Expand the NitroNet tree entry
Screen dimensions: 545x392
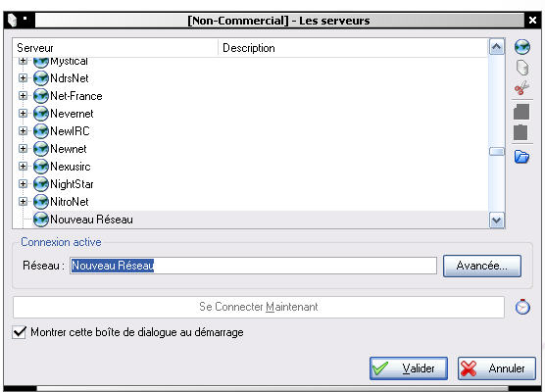coord(23,202)
